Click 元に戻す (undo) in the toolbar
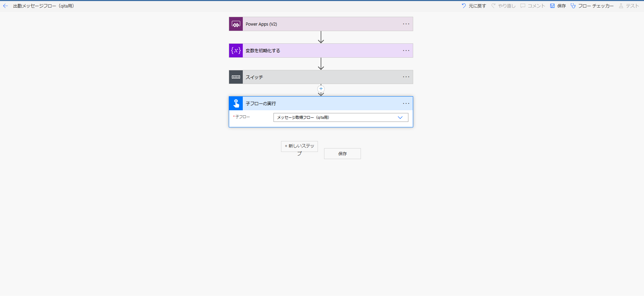This screenshot has width=644, height=297. tap(473, 6)
